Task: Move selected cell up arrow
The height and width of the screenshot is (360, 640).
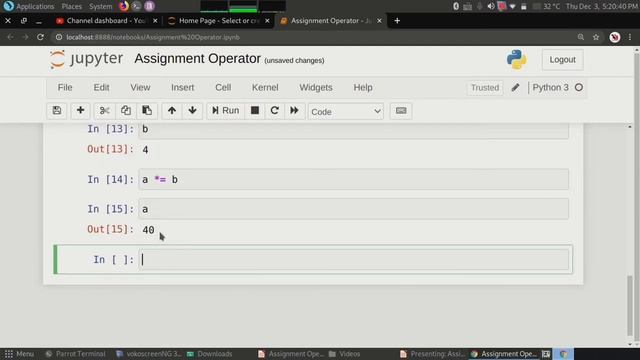Action: tap(172, 111)
